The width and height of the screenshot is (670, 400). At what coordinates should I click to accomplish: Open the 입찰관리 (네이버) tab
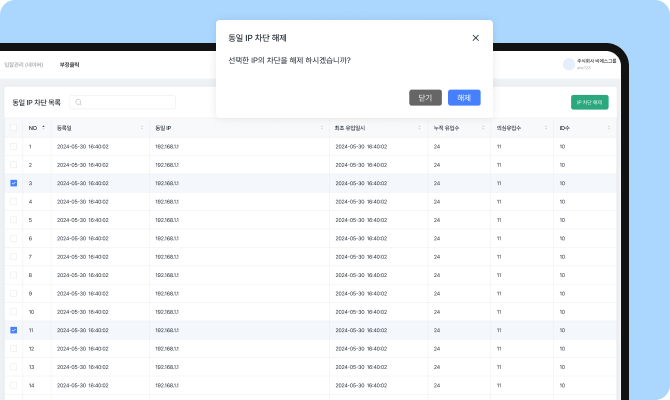pyautogui.click(x=24, y=65)
